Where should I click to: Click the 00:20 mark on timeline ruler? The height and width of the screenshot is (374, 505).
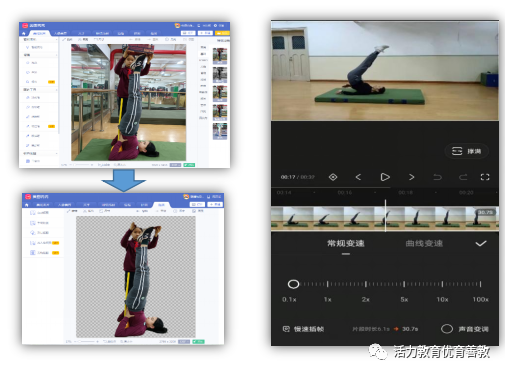tap(466, 193)
